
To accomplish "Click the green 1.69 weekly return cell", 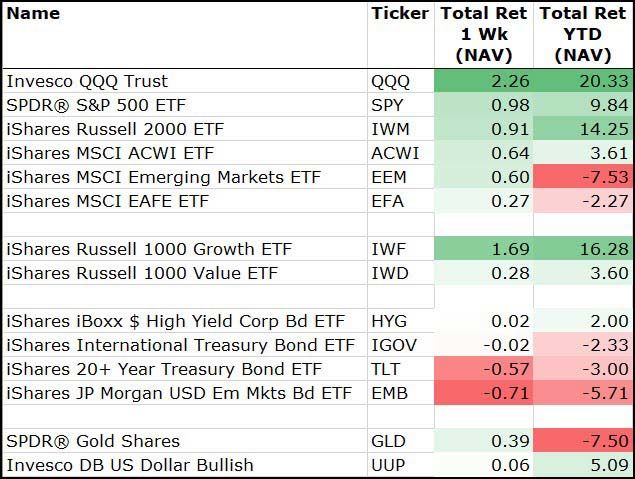I will (x=484, y=249).
